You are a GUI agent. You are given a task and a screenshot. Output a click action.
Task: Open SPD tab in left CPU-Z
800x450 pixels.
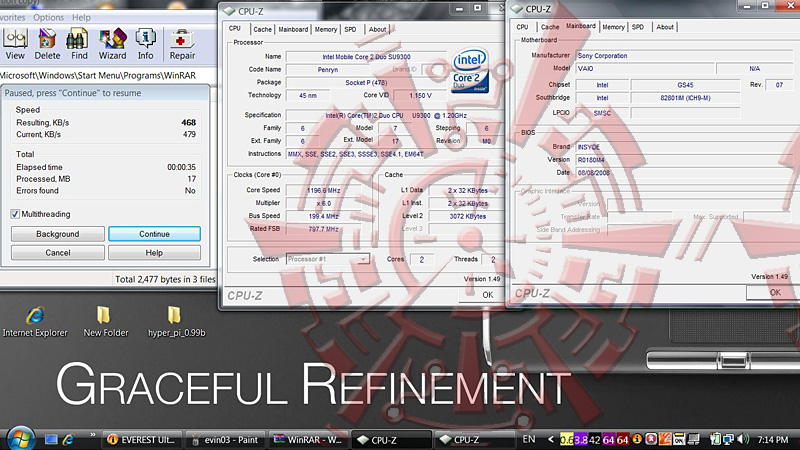pos(350,30)
